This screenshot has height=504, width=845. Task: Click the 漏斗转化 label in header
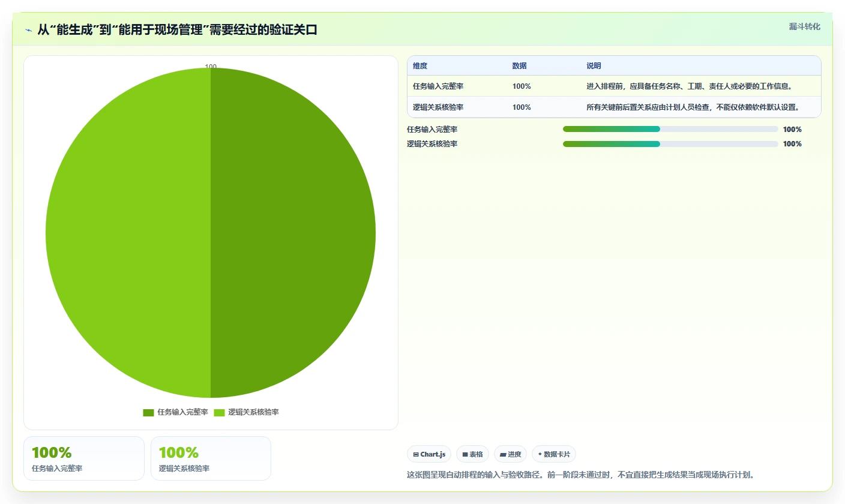click(x=804, y=26)
